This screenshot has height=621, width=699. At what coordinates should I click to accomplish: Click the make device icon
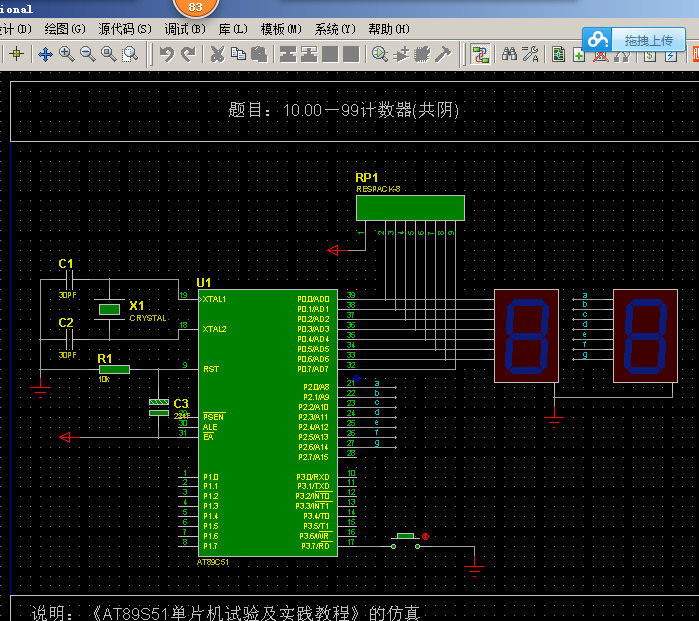[401, 54]
